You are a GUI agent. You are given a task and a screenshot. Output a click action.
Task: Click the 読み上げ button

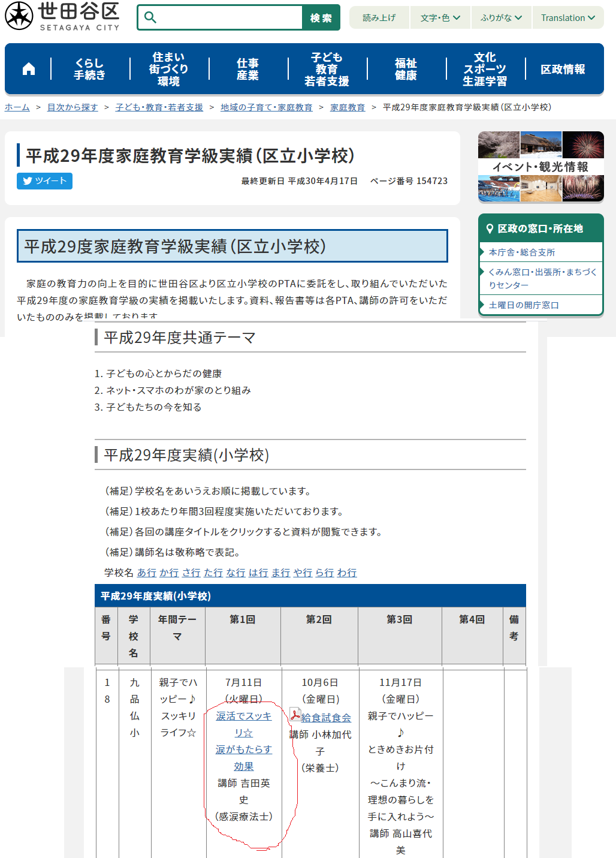click(x=379, y=18)
